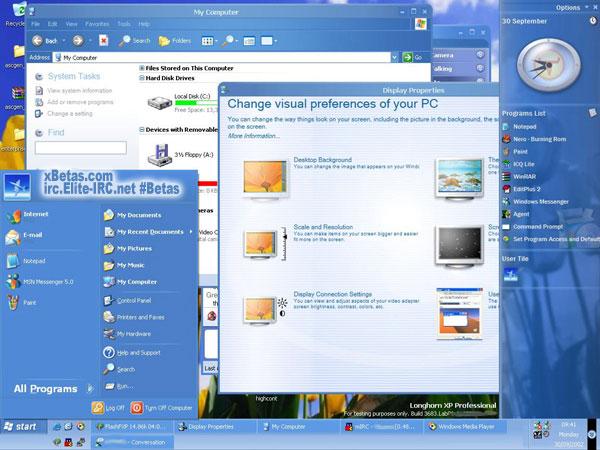Image resolution: width=600 pixels, height=450 pixels.
Task: Click the My Computer address field
Action: [222, 58]
